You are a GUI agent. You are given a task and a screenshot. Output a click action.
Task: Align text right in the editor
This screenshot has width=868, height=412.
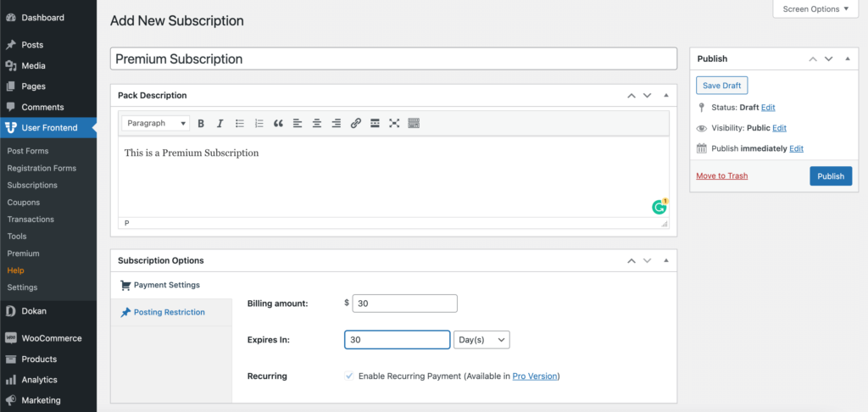pyautogui.click(x=336, y=124)
